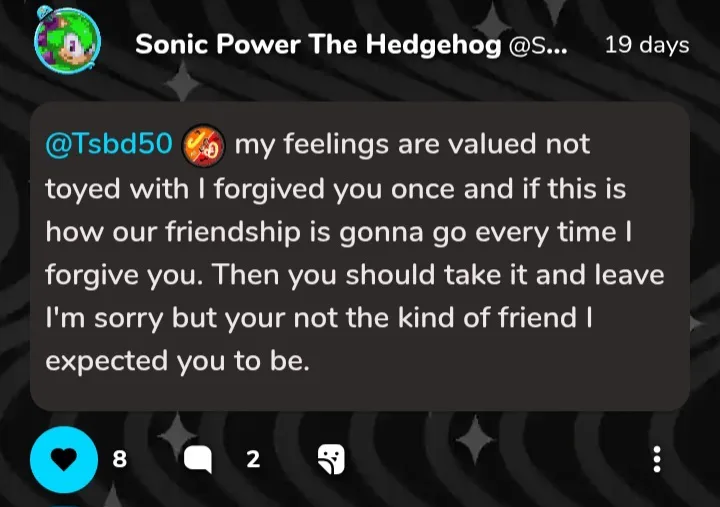Click the 19 days timestamp
This screenshot has width=720, height=507.
(647, 45)
